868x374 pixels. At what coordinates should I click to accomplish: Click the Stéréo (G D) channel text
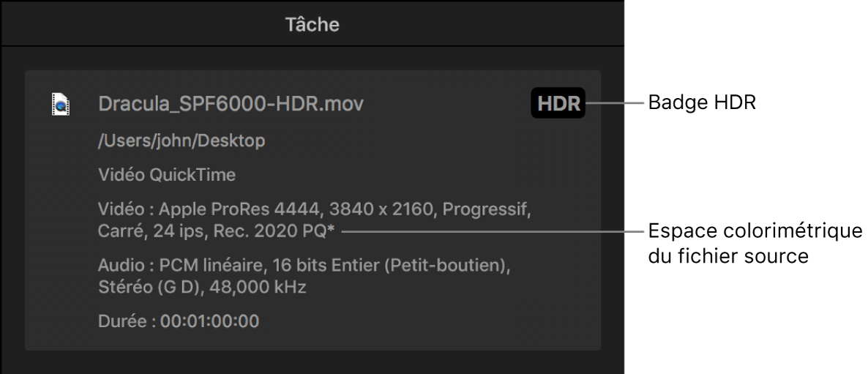coord(150,287)
